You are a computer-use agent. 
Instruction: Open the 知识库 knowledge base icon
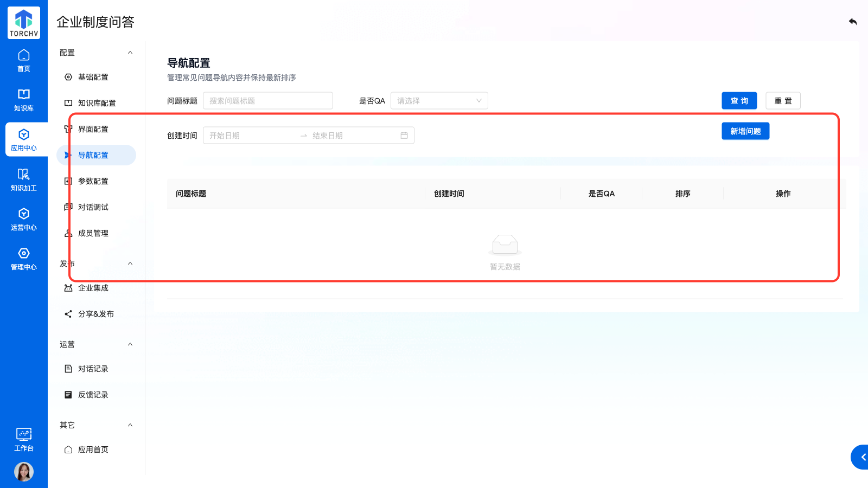click(x=24, y=100)
